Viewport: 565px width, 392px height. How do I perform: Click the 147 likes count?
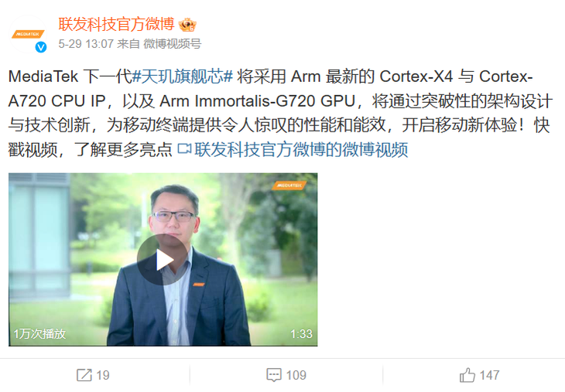(489, 375)
